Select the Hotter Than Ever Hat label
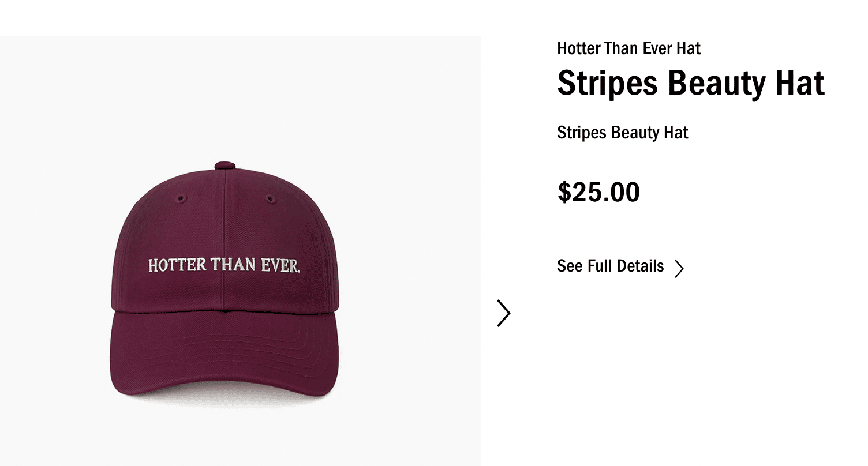This screenshot has width=868, height=466. [628, 48]
